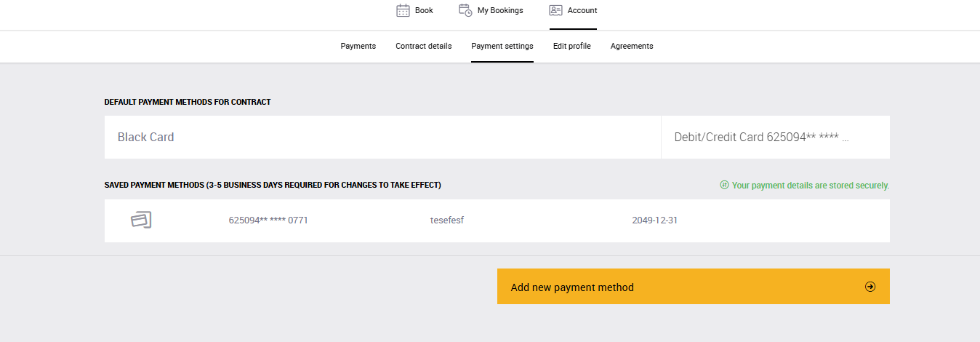The height and width of the screenshot is (342, 980).
Task: Select the Account label in top navigation
Action: click(582, 10)
